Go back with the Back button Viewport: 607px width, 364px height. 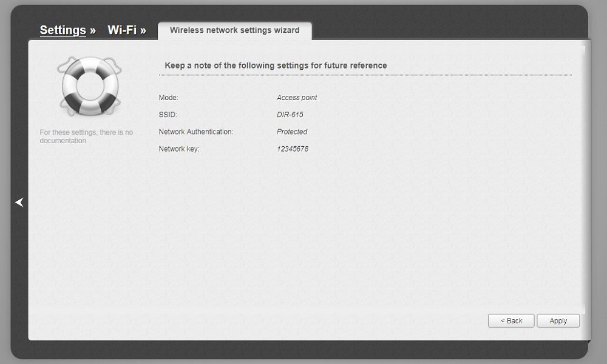point(511,321)
